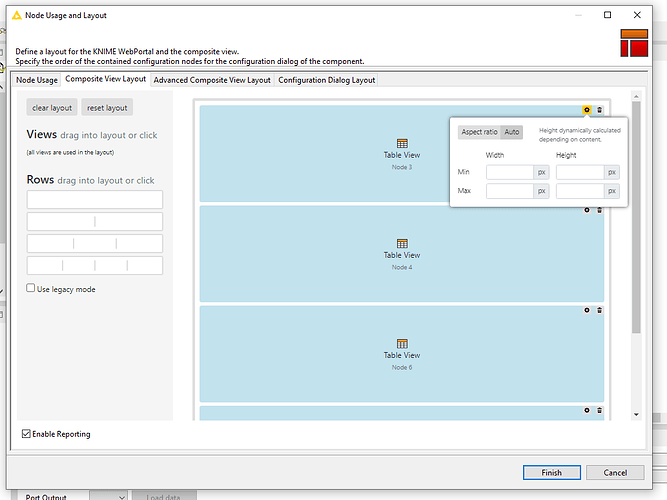
Task: Select the Composite View Layout tab
Action: point(105,79)
